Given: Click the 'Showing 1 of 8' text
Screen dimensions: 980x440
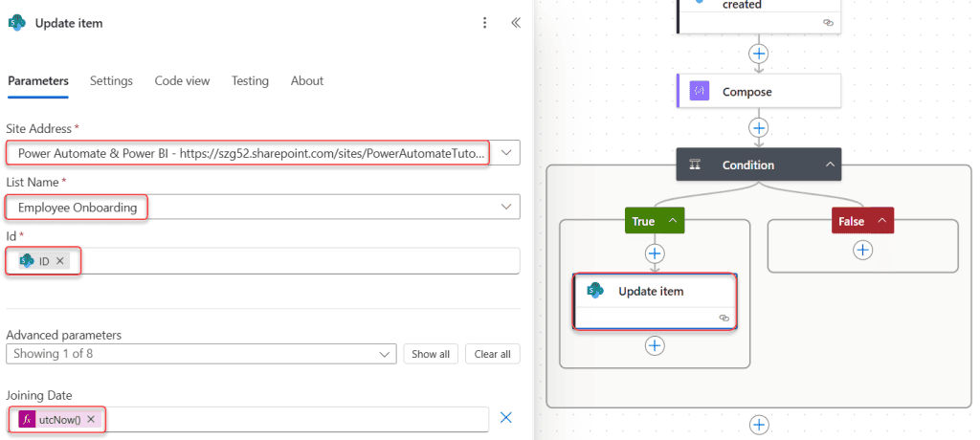Looking at the screenshot, I should pos(54,354).
